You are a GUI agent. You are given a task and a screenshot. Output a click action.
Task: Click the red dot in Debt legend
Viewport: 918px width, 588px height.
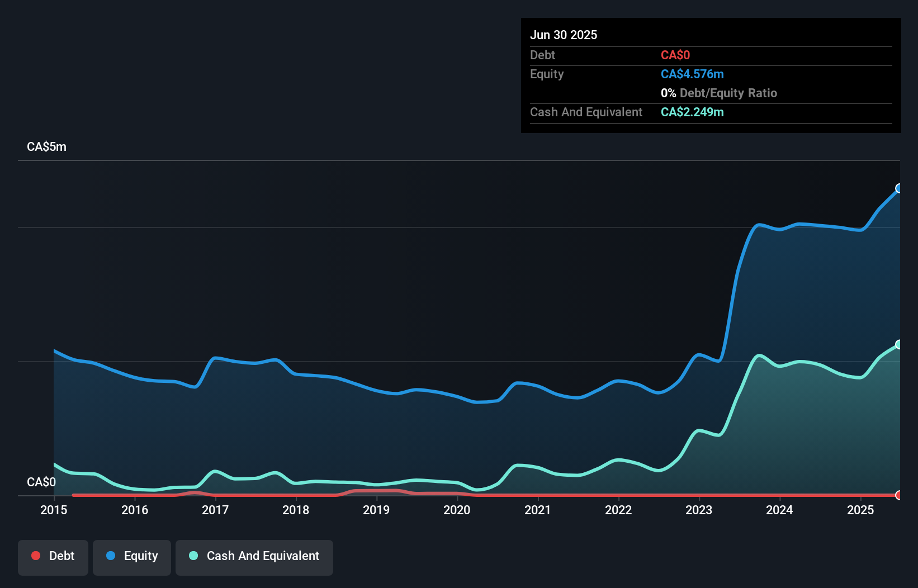36,556
